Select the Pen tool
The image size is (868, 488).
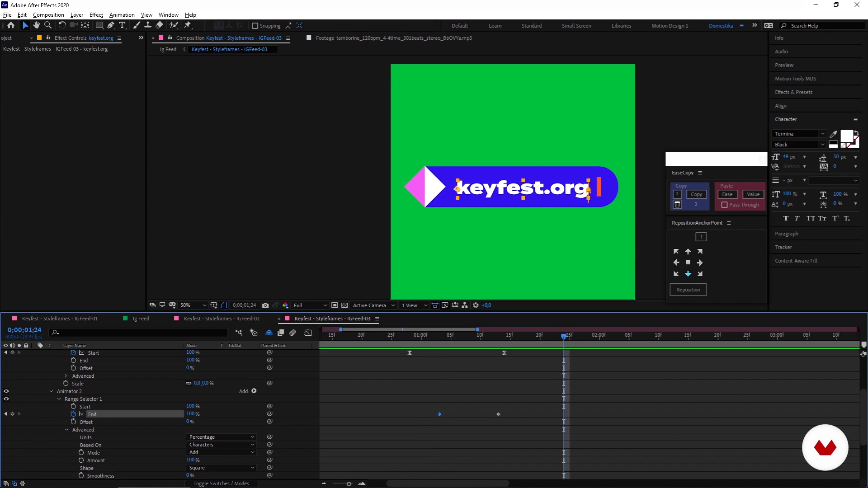pos(111,25)
